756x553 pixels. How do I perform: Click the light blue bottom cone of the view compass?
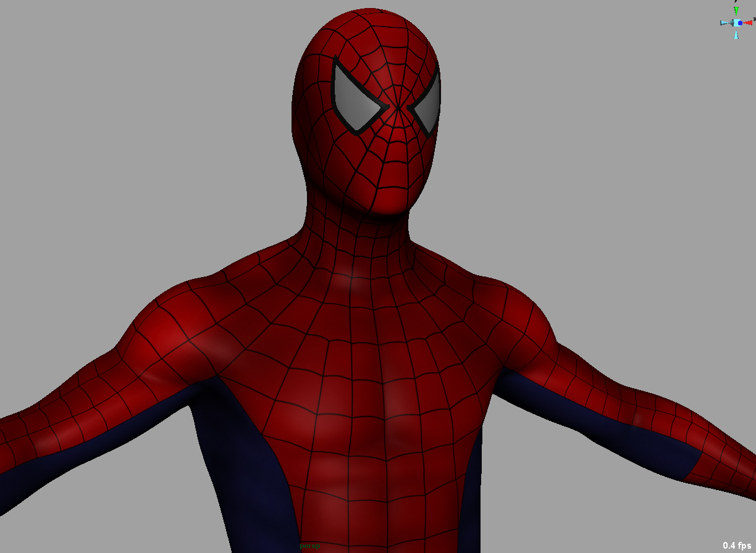[736, 35]
